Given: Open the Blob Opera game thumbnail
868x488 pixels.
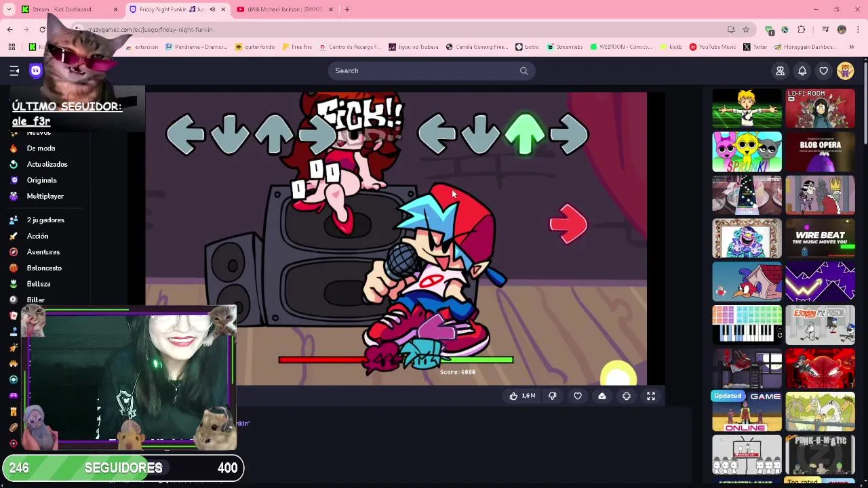Looking at the screenshot, I should click(821, 152).
